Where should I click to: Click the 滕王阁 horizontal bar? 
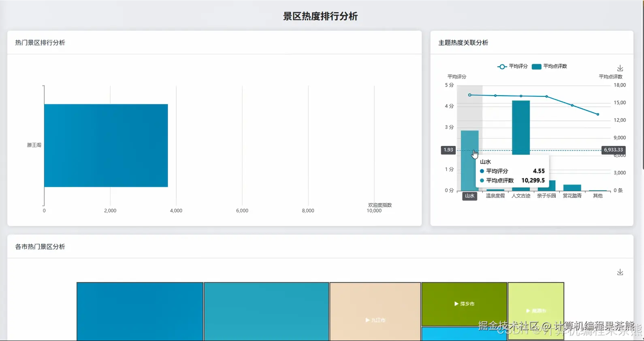[x=106, y=146]
